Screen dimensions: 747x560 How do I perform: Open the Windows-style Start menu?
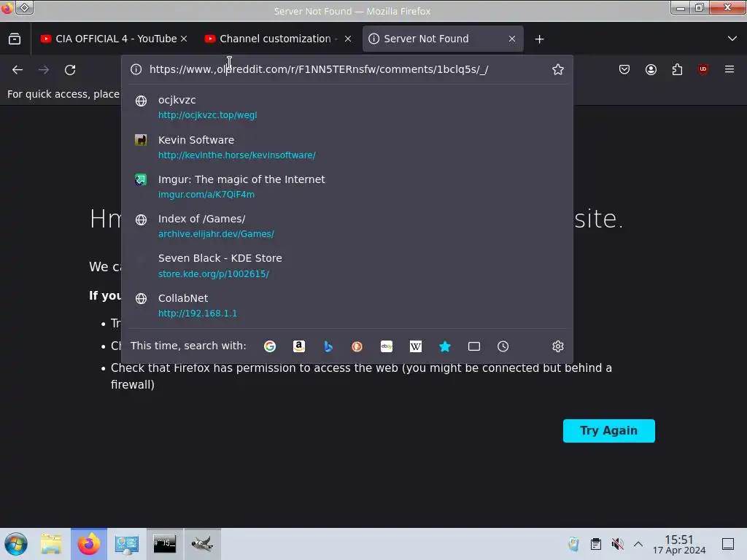(x=15, y=544)
